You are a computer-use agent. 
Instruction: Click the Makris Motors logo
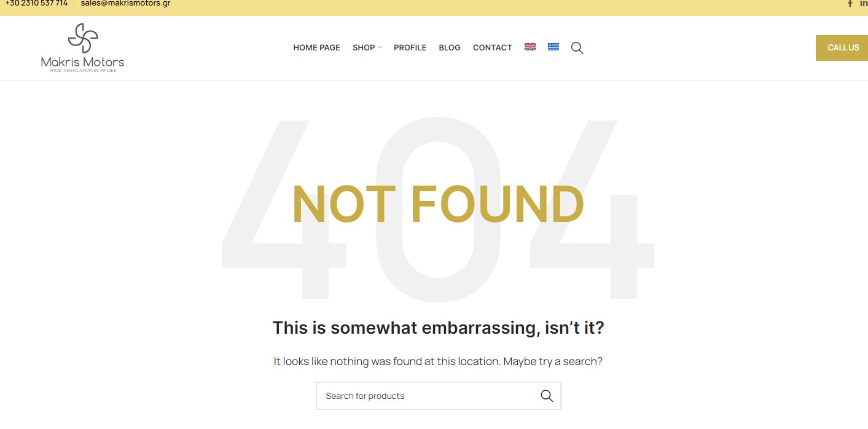pyautogui.click(x=82, y=48)
